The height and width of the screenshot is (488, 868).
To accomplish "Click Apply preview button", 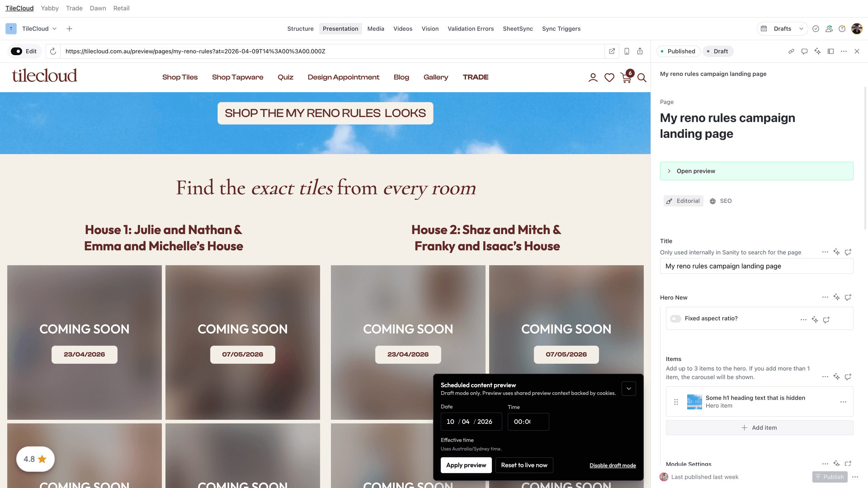I will [x=466, y=465].
